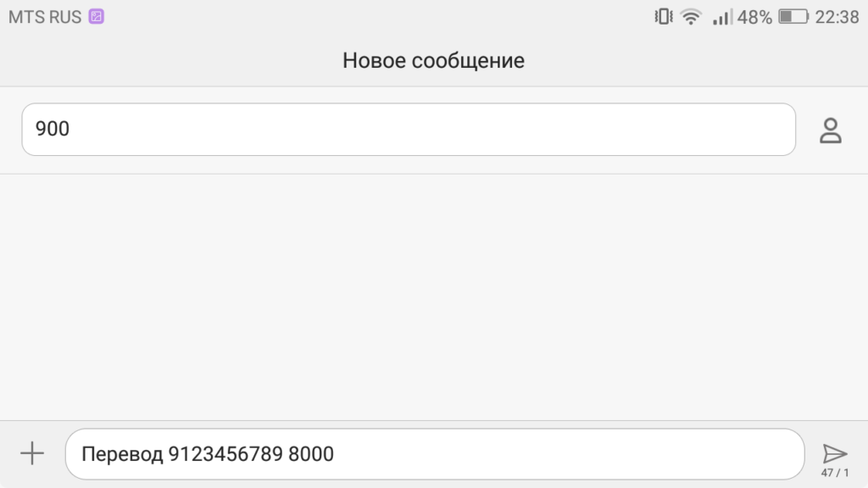
Task: Place cursor on amount 8000 in message
Action: coord(311,454)
